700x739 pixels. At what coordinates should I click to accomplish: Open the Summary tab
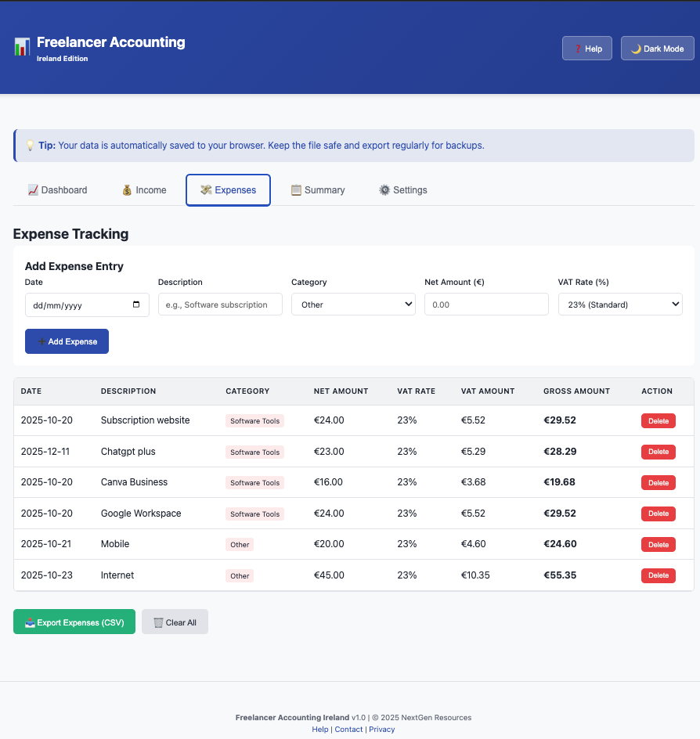(x=318, y=190)
